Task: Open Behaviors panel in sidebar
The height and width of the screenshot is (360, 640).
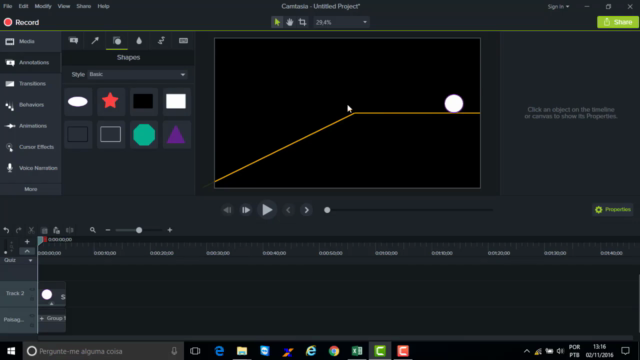Action: (31, 105)
